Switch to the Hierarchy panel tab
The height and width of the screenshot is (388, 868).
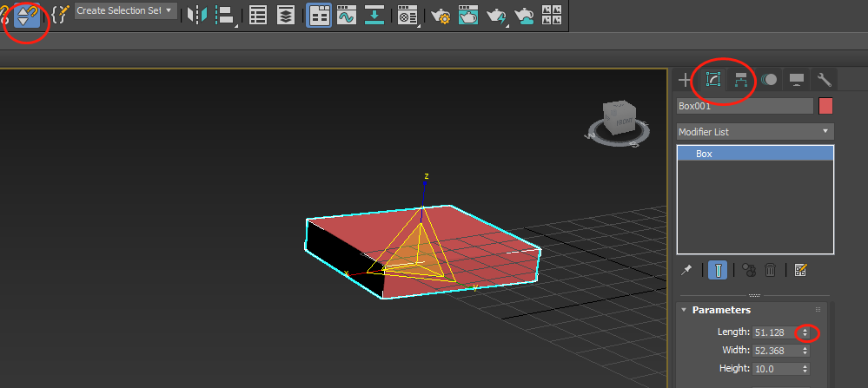740,80
